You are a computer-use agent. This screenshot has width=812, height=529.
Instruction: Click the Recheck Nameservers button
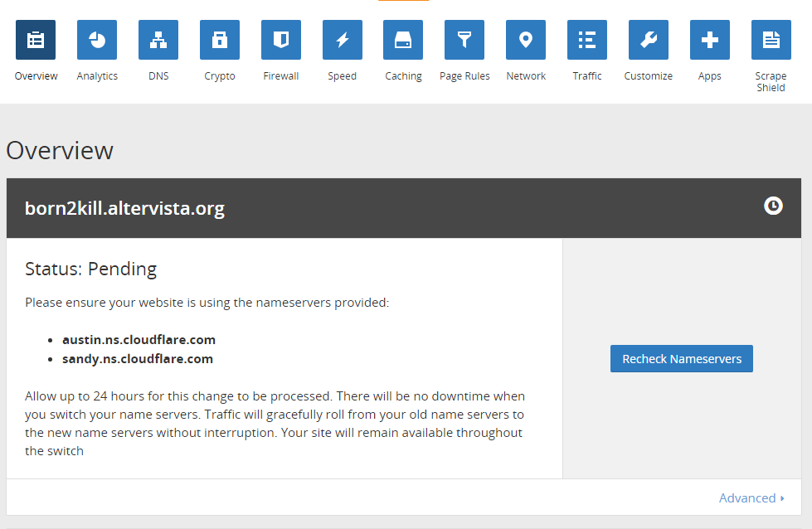(x=682, y=359)
